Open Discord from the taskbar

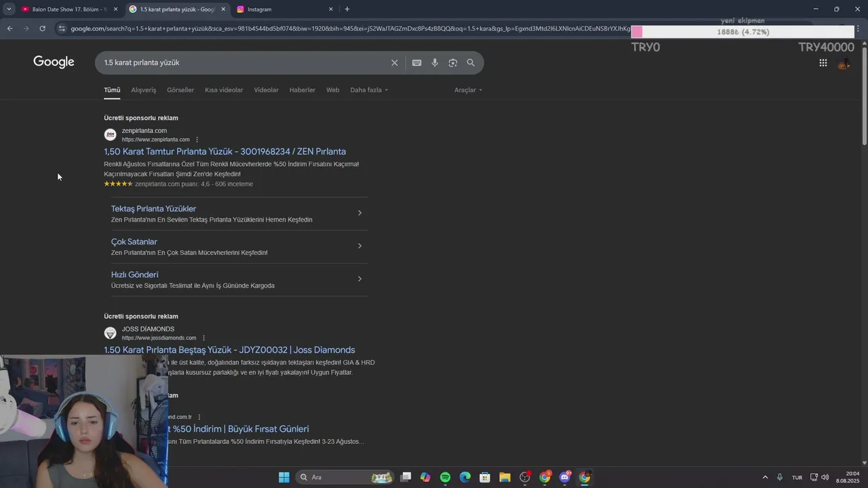(x=564, y=477)
